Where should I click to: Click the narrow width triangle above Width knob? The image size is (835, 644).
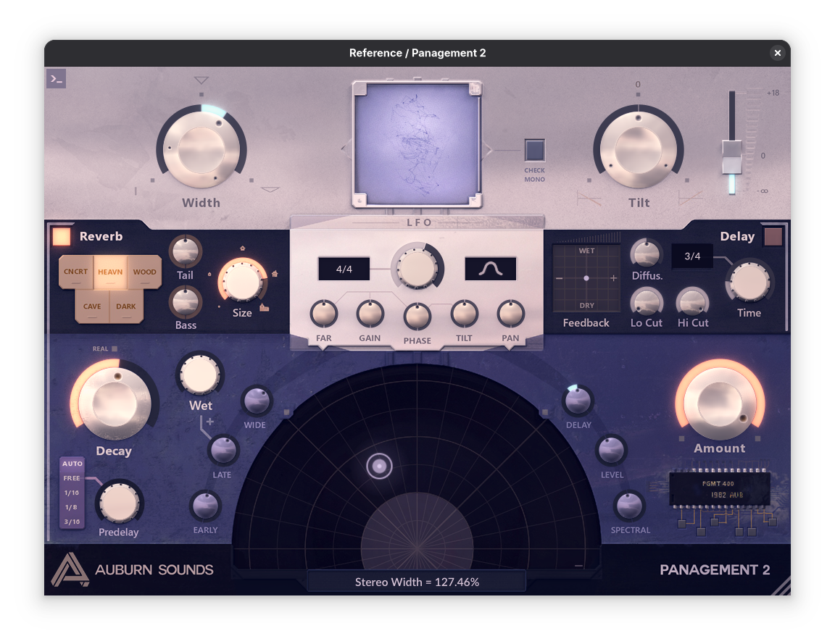[202, 80]
